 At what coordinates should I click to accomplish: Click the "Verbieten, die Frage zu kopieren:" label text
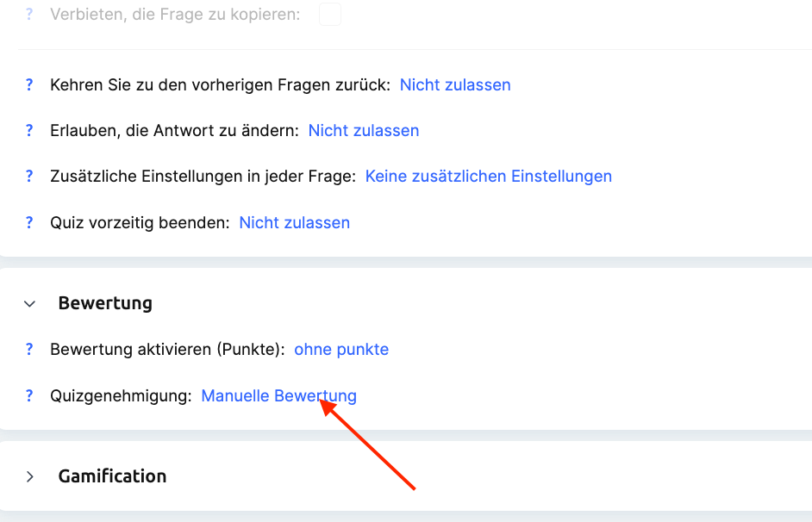[x=175, y=15]
